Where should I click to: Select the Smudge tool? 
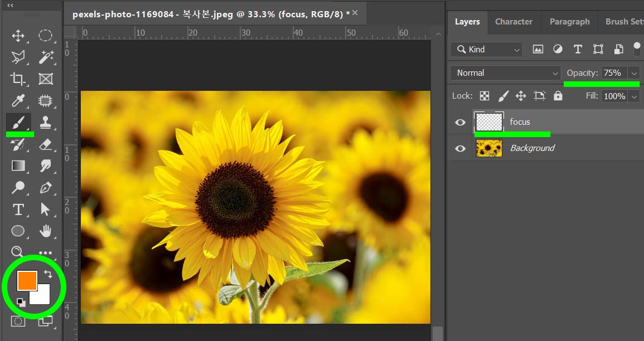pyautogui.click(x=45, y=166)
